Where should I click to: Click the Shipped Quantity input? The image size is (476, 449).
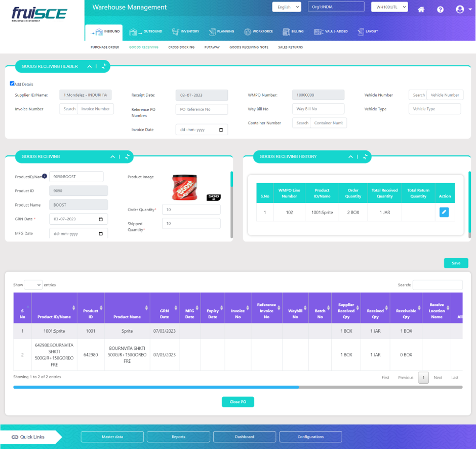point(191,223)
